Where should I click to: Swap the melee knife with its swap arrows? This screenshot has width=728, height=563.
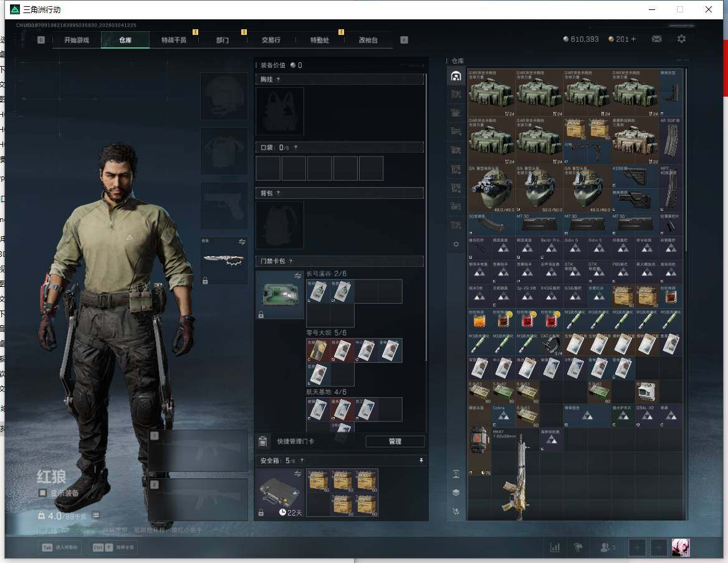[242, 241]
